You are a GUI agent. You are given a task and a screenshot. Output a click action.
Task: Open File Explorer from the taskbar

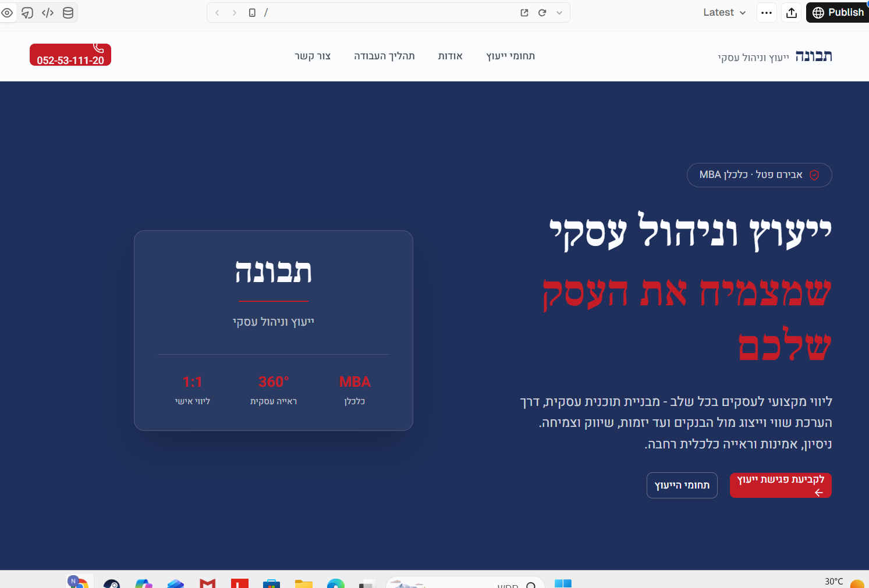(304, 583)
